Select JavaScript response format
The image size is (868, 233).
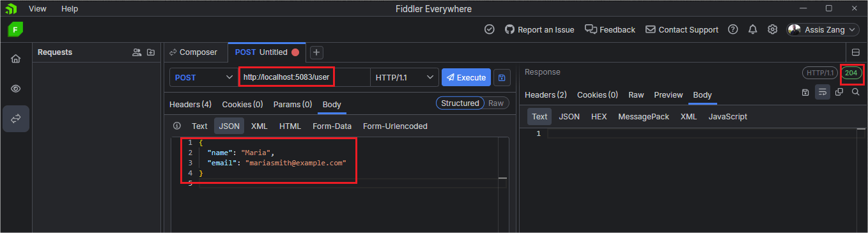click(x=727, y=116)
